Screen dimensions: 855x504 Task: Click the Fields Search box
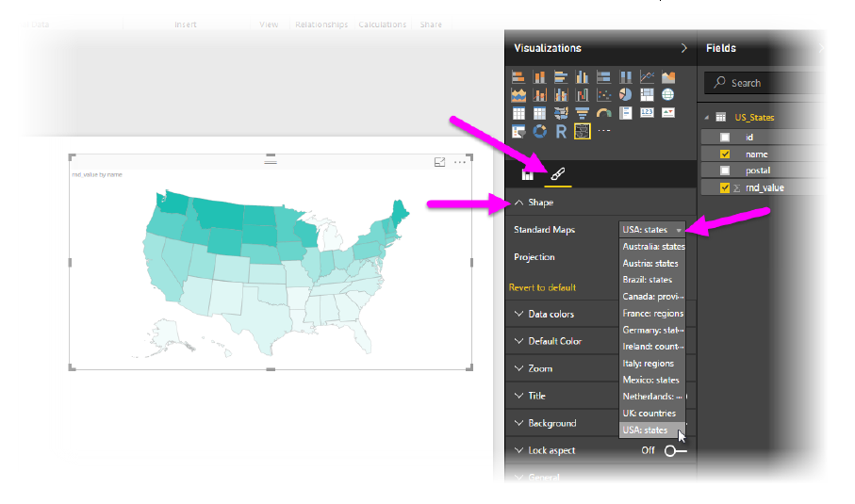click(764, 83)
